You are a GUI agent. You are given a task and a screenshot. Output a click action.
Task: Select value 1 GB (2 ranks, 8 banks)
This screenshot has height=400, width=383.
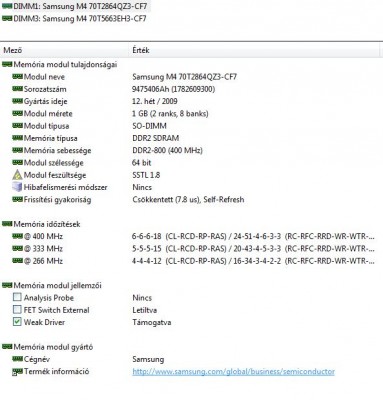(x=170, y=113)
